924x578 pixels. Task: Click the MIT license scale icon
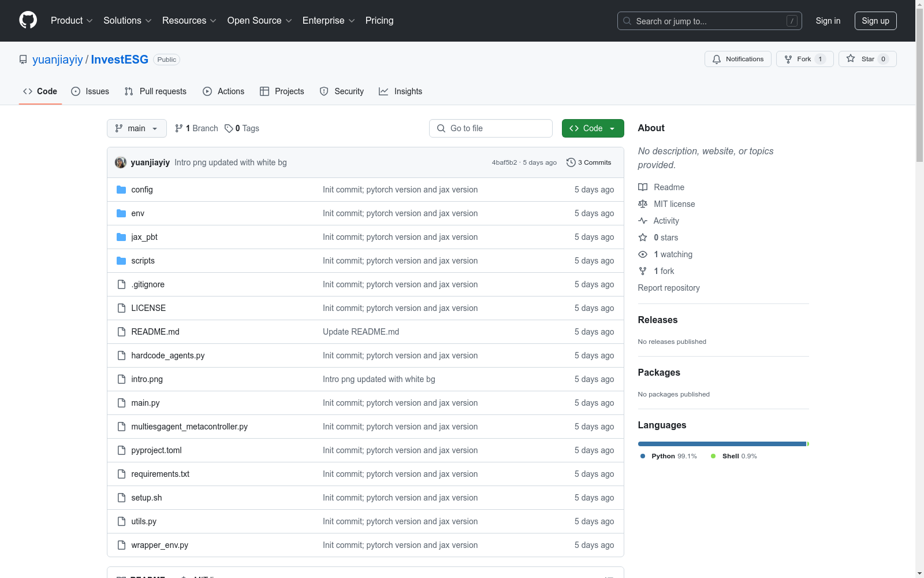pyautogui.click(x=643, y=204)
